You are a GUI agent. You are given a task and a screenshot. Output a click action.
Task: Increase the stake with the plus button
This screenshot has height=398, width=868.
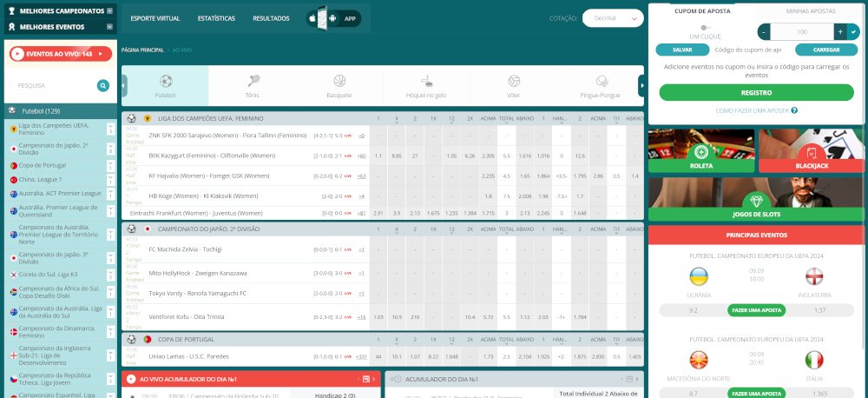pyautogui.click(x=839, y=31)
